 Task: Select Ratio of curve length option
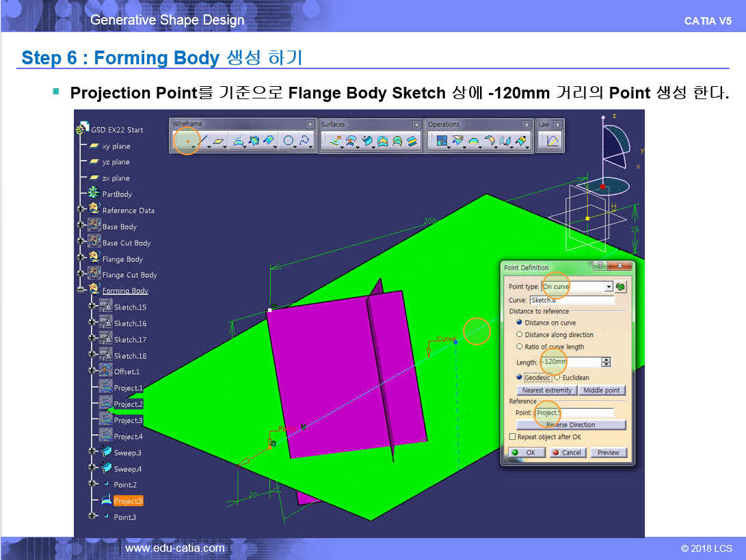[x=520, y=347]
